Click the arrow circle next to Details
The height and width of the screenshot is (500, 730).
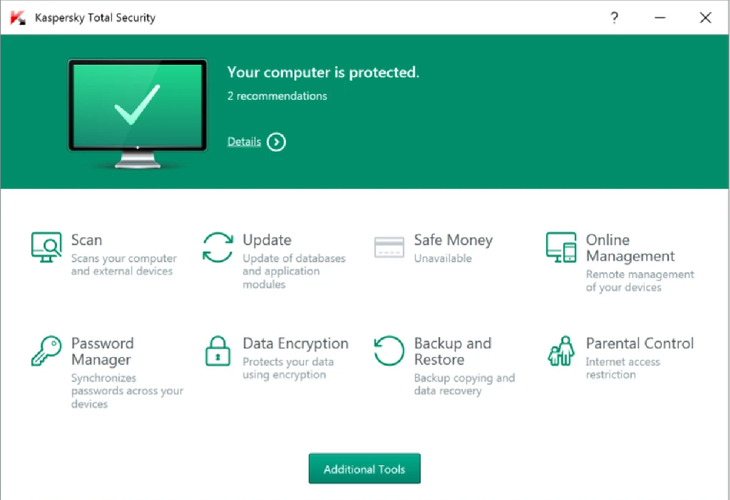pos(277,142)
